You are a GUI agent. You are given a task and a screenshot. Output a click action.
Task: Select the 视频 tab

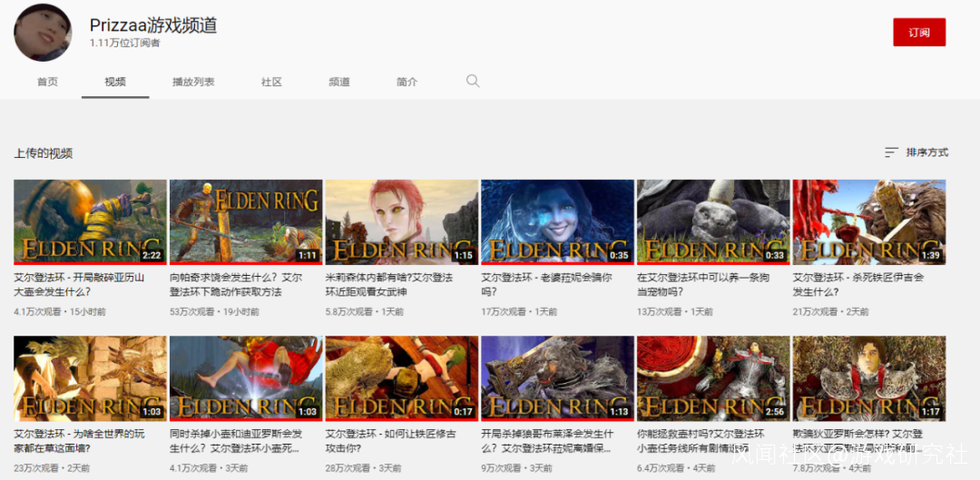pyautogui.click(x=115, y=82)
